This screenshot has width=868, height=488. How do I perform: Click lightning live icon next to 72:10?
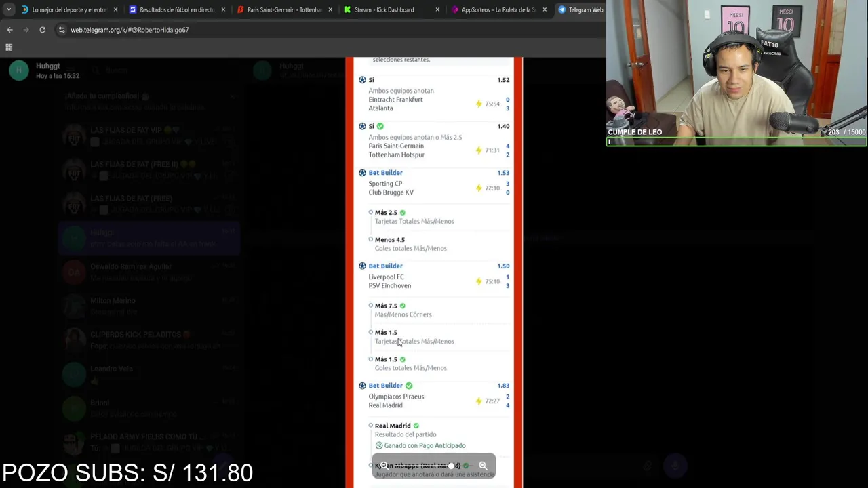click(479, 188)
